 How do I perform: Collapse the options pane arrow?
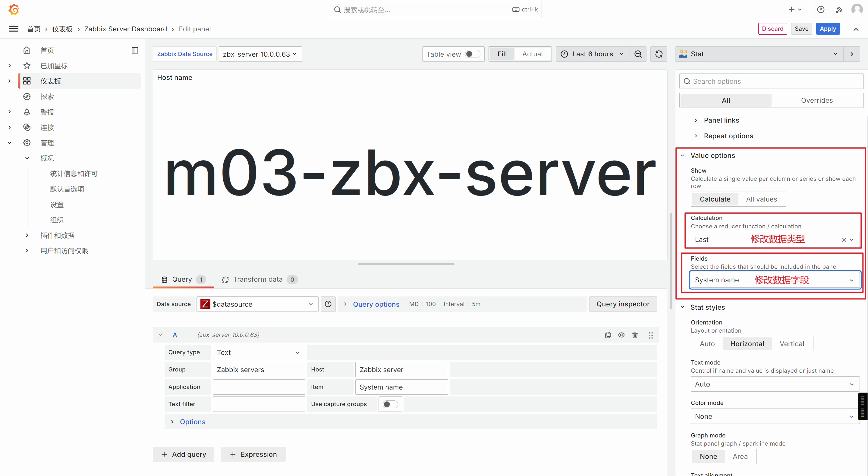pyautogui.click(x=852, y=54)
